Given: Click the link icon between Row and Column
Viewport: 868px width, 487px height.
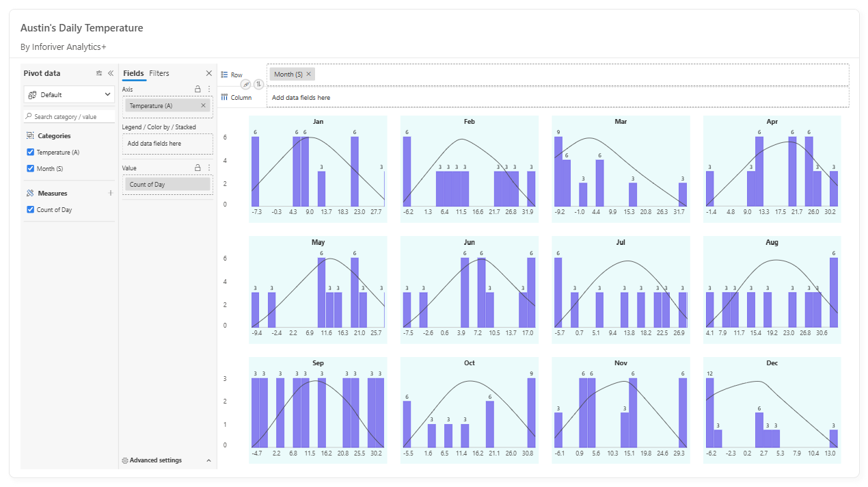Looking at the screenshot, I should click(x=246, y=85).
